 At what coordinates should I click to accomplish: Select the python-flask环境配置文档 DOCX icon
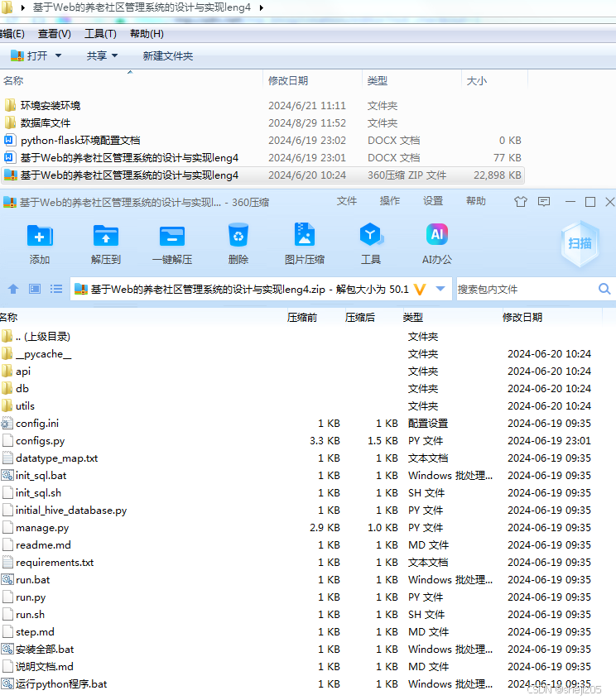[x=10, y=140]
